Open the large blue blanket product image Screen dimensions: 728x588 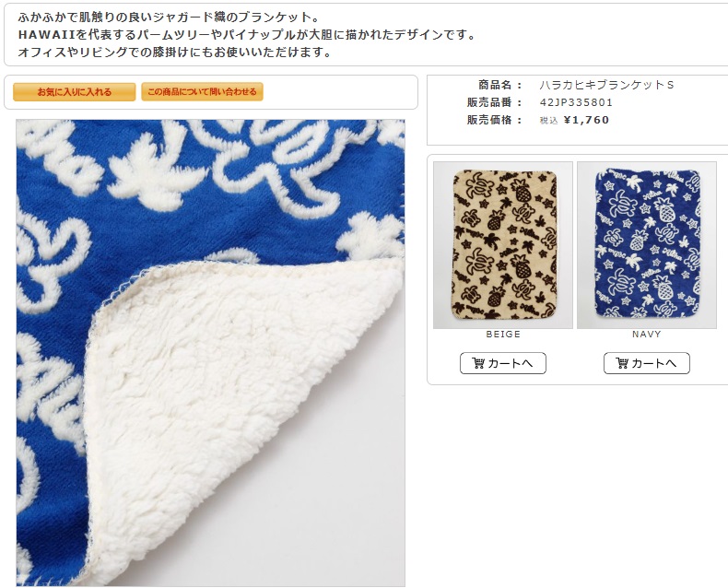[210, 353]
